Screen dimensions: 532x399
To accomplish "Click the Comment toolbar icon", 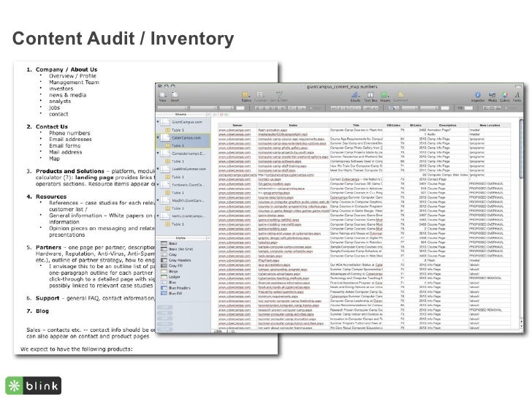I will [x=400, y=96].
